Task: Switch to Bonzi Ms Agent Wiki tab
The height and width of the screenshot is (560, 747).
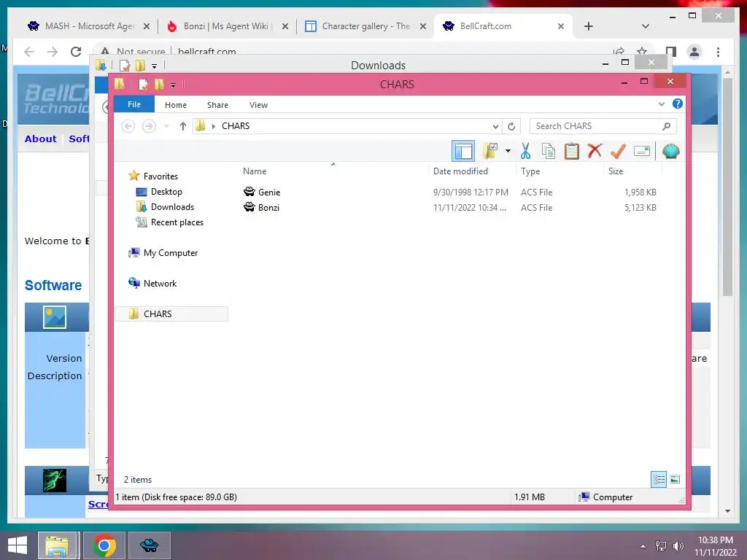Action: [228, 26]
